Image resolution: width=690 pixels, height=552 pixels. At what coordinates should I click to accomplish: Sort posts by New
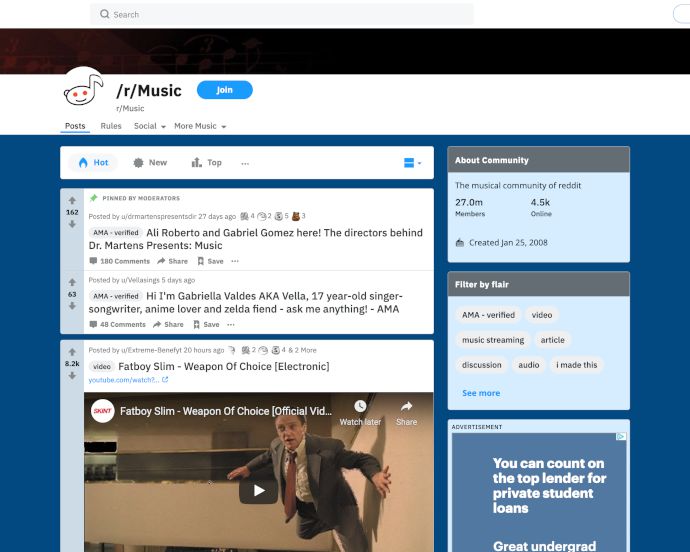click(150, 162)
